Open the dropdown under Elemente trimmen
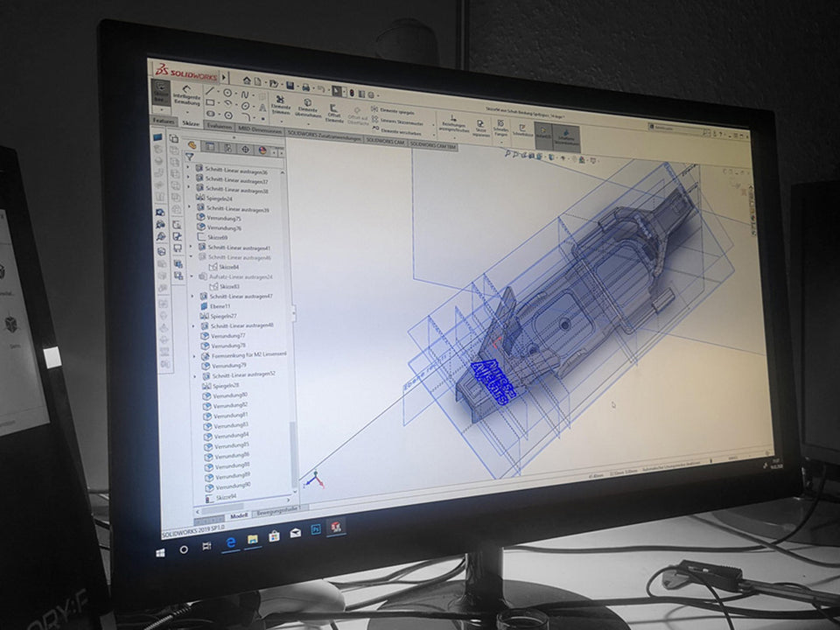The image size is (840, 630). point(282,121)
